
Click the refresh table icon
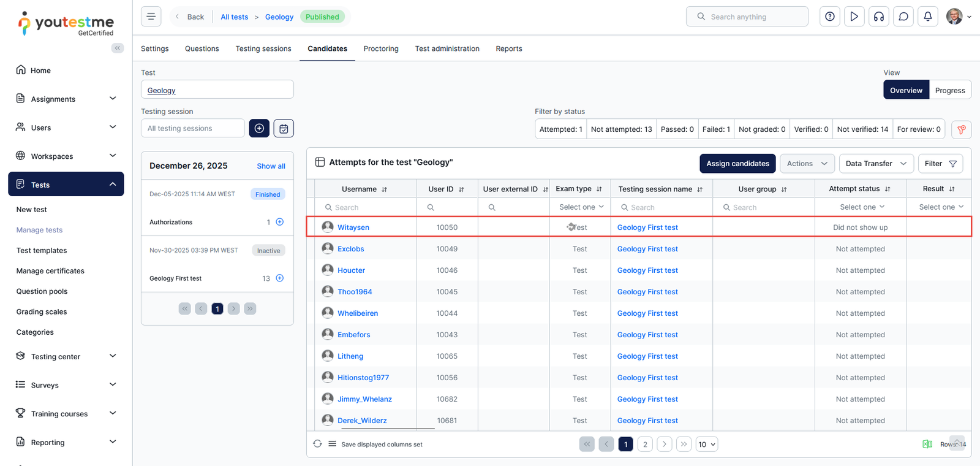(317, 444)
